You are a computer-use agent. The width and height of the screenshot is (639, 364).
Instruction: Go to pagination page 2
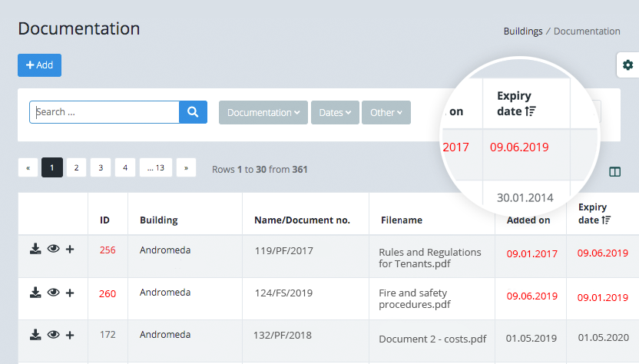click(76, 167)
